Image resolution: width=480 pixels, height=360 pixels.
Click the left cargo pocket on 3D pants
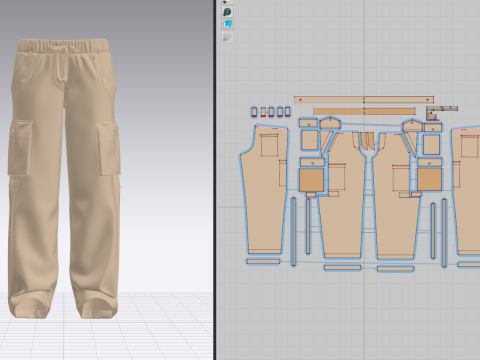pos(20,148)
